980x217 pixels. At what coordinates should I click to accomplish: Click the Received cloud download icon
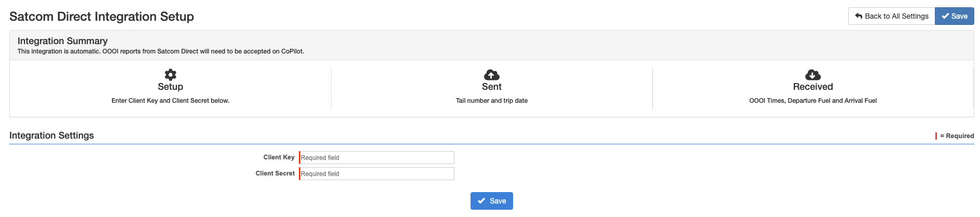point(813,75)
